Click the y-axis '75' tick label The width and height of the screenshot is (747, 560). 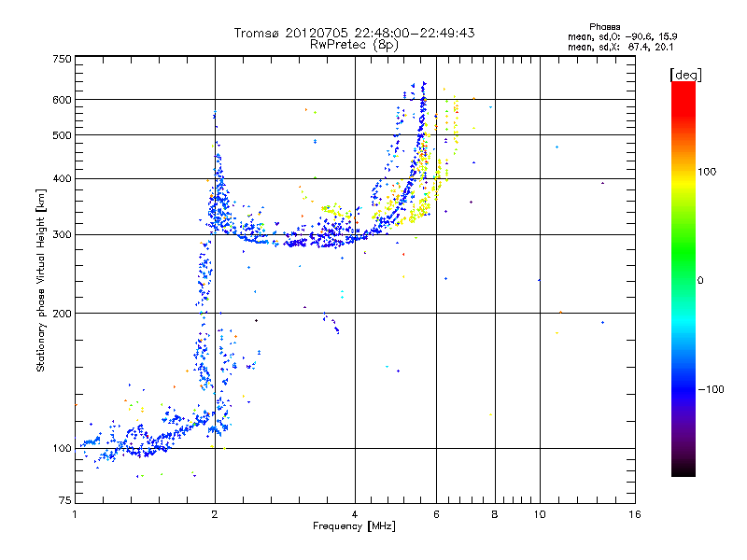[x=65, y=500]
